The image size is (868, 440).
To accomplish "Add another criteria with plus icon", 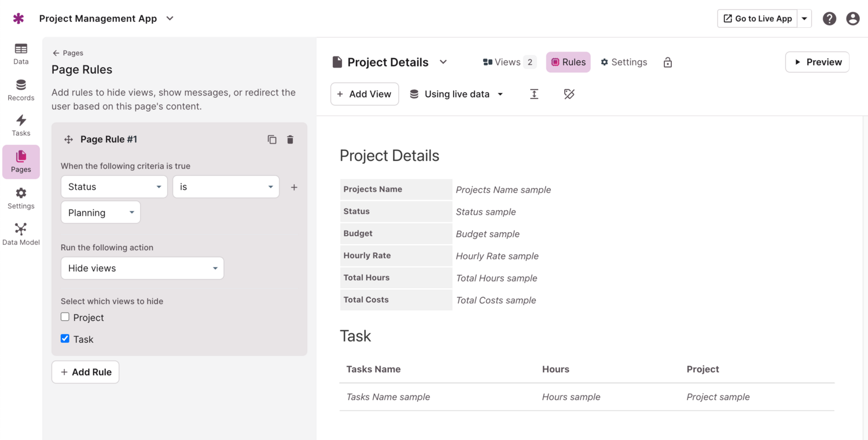I will (294, 188).
